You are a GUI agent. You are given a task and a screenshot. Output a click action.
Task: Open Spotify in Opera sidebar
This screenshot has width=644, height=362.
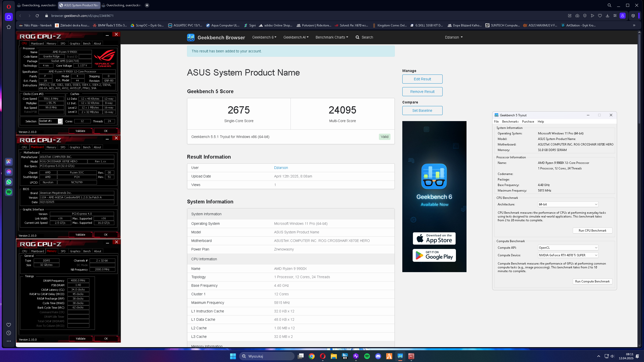pyautogui.click(x=9, y=192)
